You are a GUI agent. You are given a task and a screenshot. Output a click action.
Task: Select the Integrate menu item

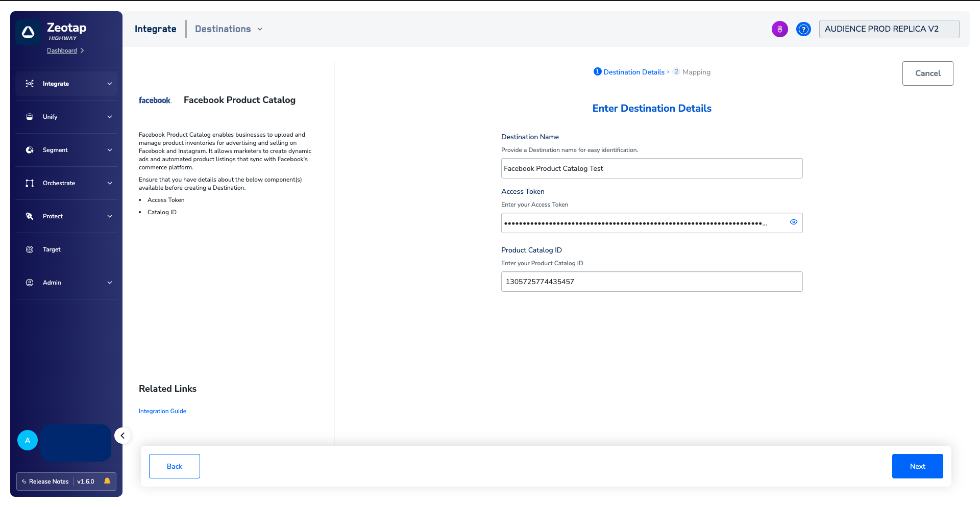coord(66,84)
